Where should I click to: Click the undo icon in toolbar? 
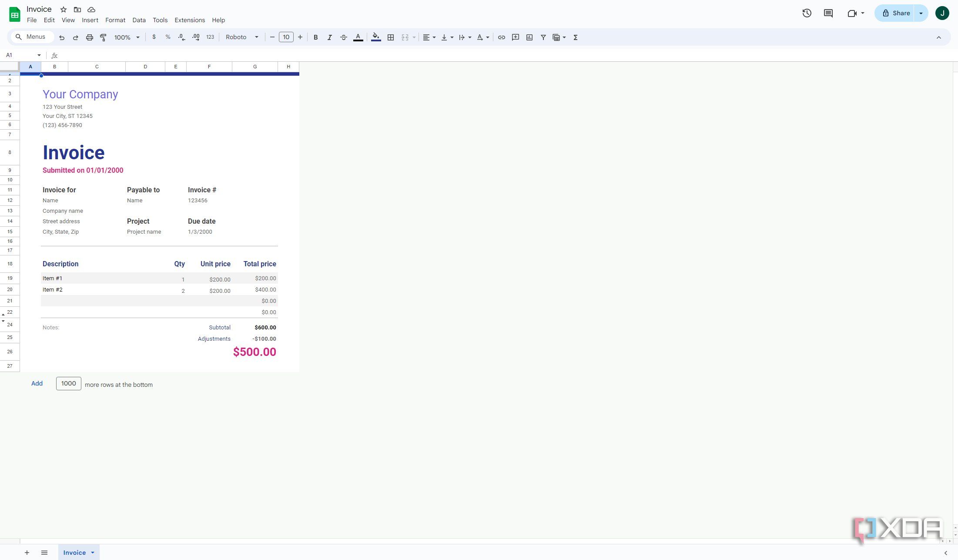point(62,37)
